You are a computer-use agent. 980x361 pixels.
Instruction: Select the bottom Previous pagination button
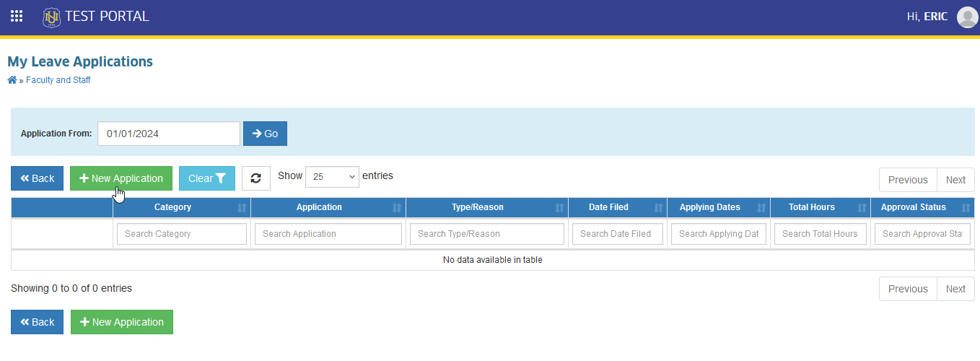click(x=908, y=289)
